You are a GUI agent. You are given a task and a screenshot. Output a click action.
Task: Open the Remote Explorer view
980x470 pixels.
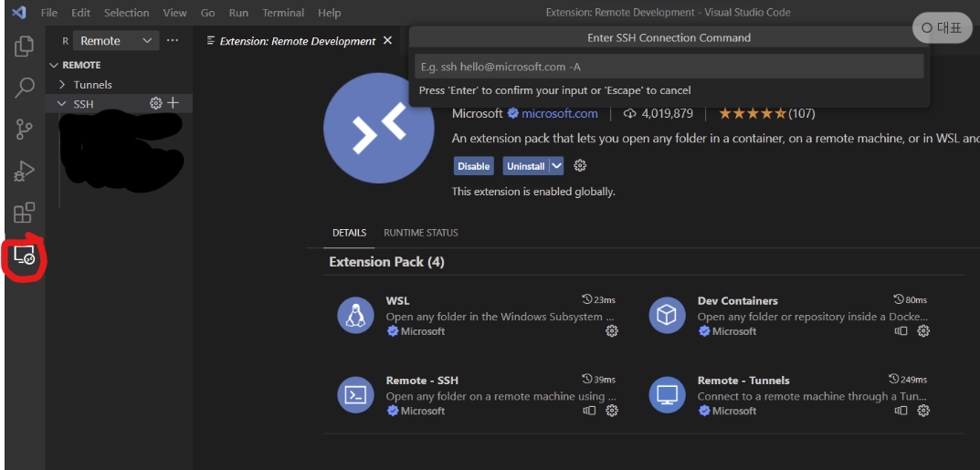click(x=24, y=256)
